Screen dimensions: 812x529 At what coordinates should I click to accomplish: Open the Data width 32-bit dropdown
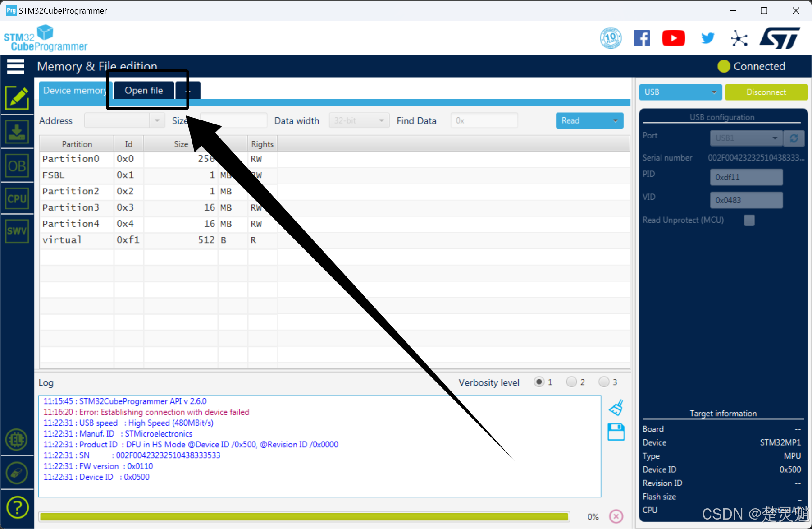[x=359, y=120]
